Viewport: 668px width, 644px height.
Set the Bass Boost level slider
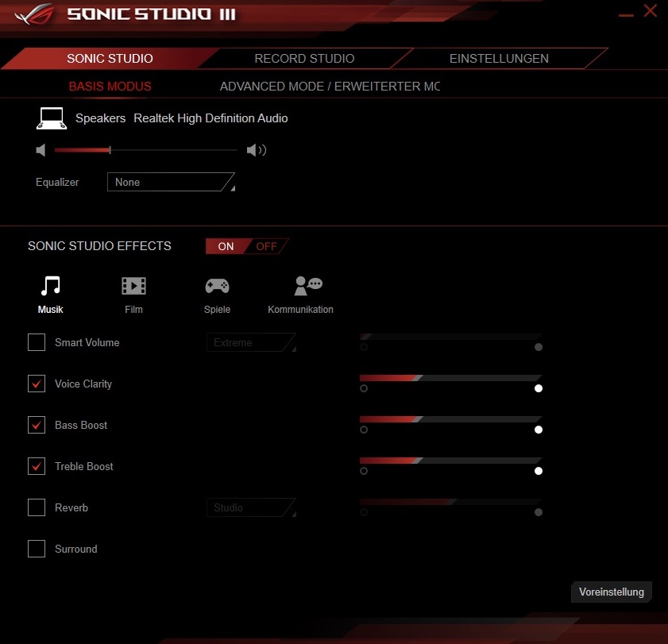pyautogui.click(x=450, y=419)
